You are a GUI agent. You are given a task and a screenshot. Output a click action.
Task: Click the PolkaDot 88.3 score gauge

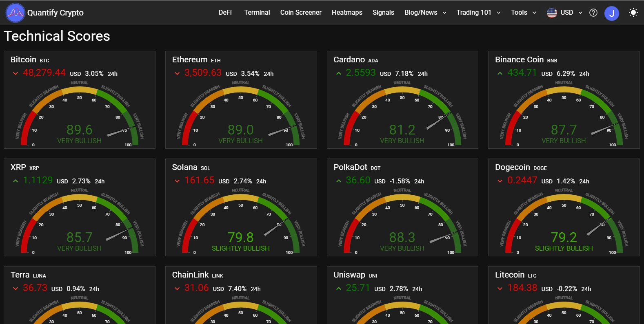click(x=402, y=221)
